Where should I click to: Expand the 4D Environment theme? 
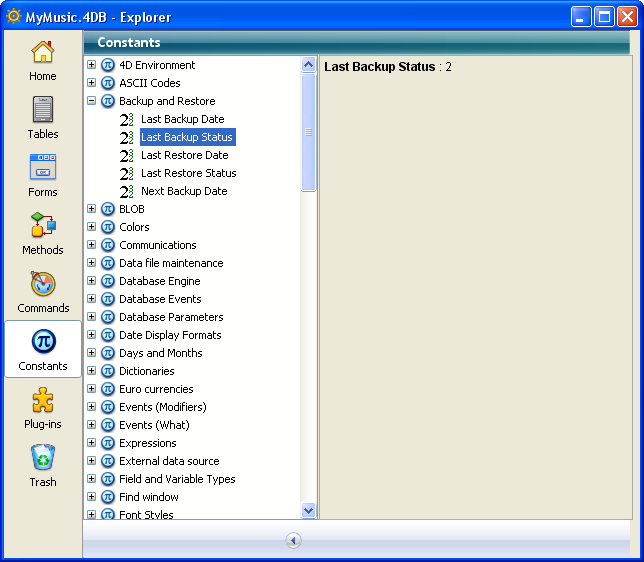click(x=92, y=65)
